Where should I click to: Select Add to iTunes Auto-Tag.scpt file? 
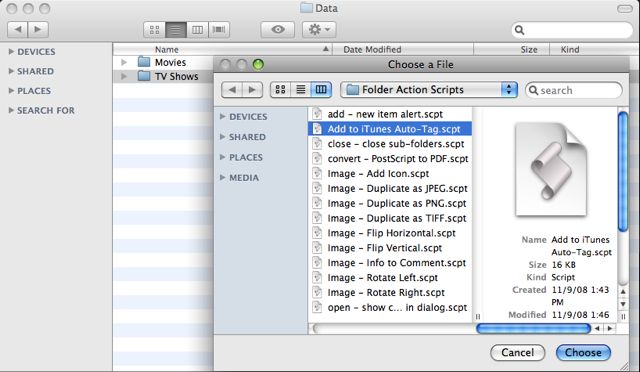390,129
